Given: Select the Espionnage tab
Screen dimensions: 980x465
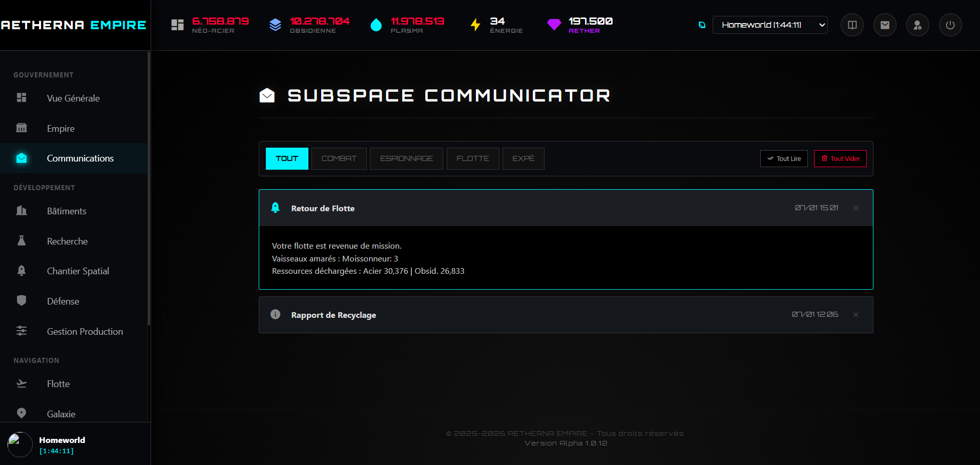Looking at the screenshot, I should 406,159.
